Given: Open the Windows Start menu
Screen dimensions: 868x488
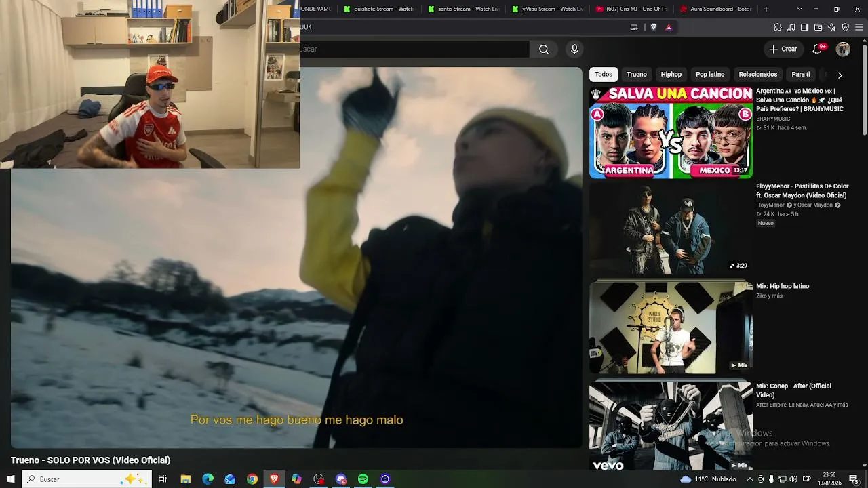Looking at the screenshot, I should click(x=11, y=479).
